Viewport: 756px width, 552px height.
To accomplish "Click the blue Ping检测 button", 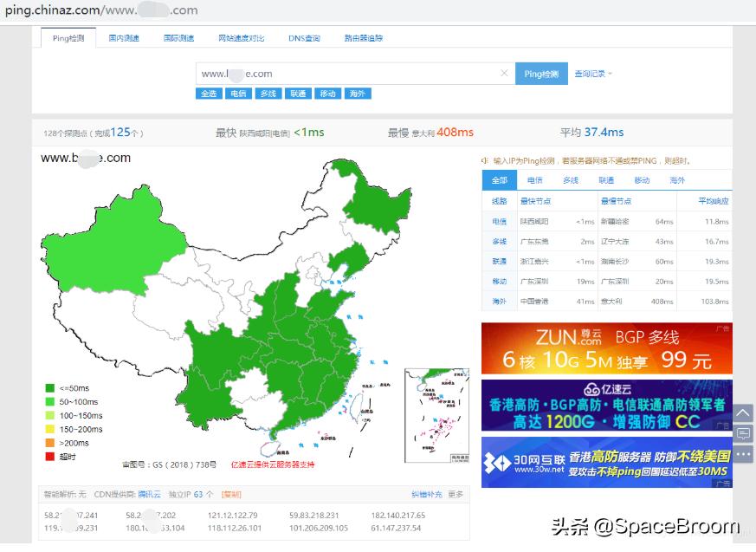I will click(x=541, y=74).
